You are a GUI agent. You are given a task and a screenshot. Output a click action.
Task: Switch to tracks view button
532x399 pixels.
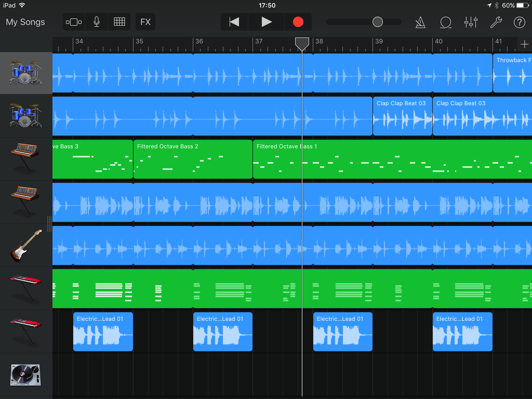click(x=74, y=22)
